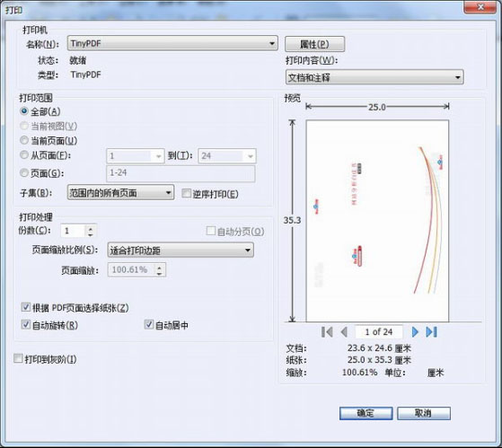502x448 pixels.
Task: Go to first page in preview
Action: [x=327, y=332]
